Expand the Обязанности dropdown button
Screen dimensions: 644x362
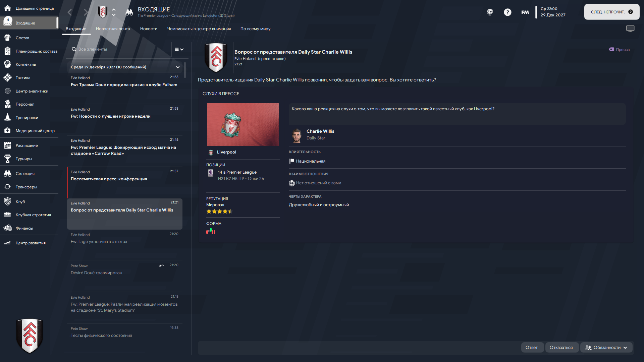606,348
